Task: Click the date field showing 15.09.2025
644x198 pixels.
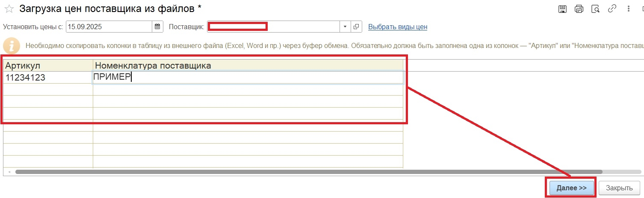Action: click(109, 27)
